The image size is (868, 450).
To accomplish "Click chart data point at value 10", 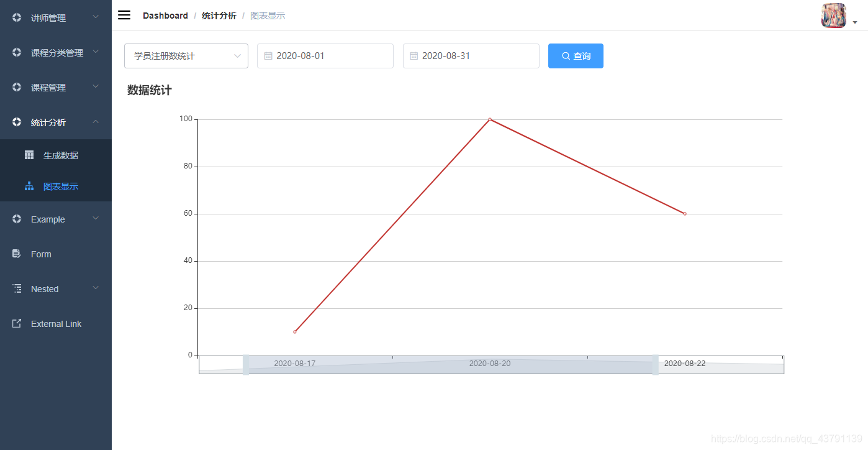I will coord(295,332).
